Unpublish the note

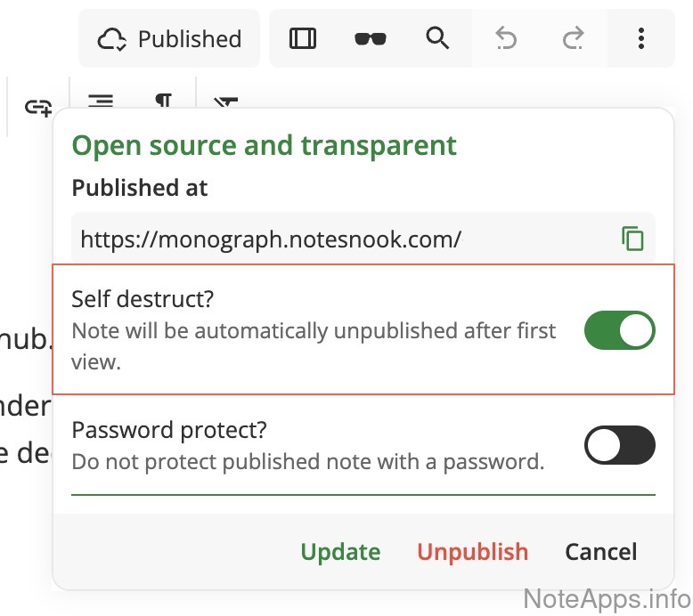click(472, 552)
